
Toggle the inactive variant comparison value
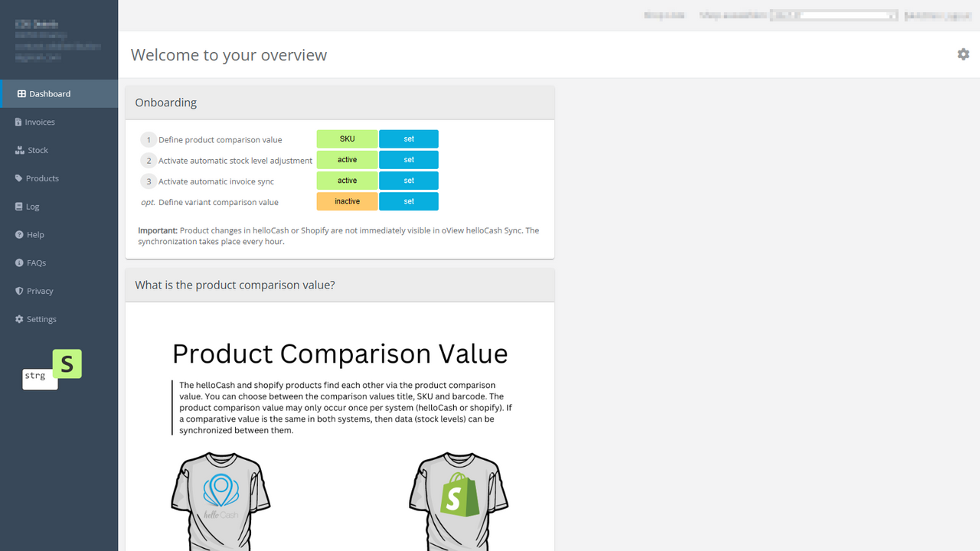click(347, 201)
